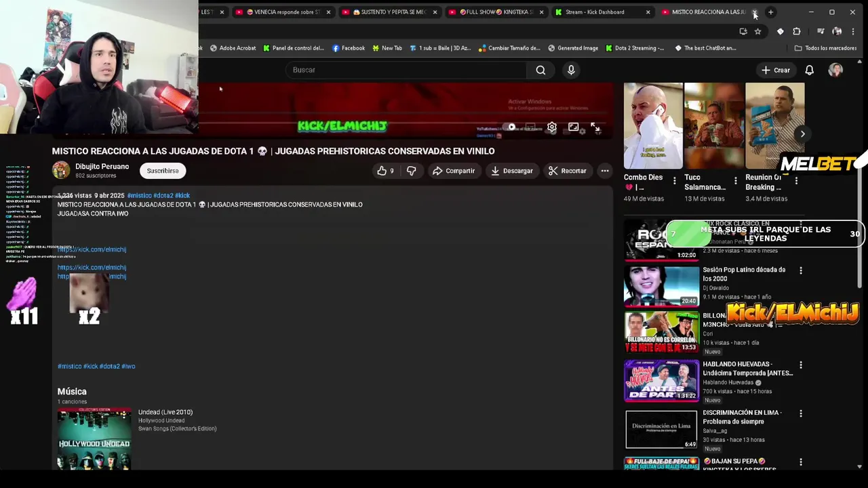This screenshot has width=868, height=488.
Task: Open Dibujito Peruano channel avatar
Action: click(x=61, y=170)
